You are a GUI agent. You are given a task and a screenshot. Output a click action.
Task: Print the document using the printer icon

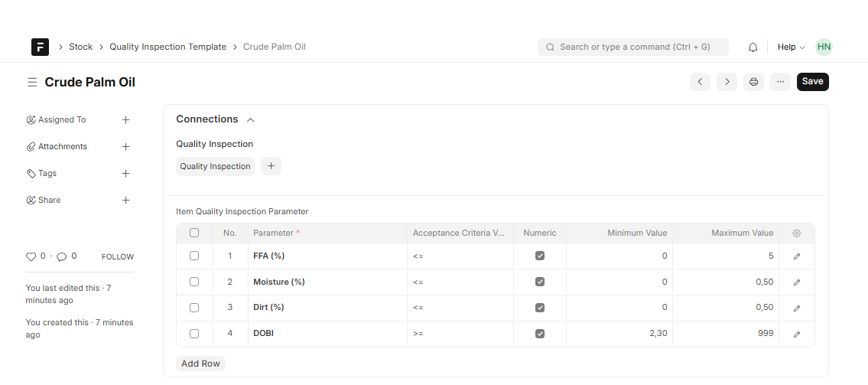pyautogui.click(x=753, y=82)
